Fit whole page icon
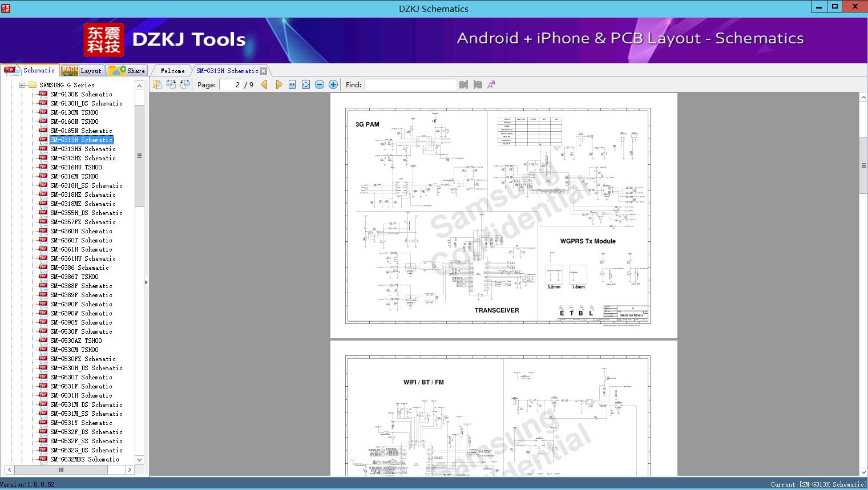The height and width of the screenshot is (490, 868). [x=306, y=84]
